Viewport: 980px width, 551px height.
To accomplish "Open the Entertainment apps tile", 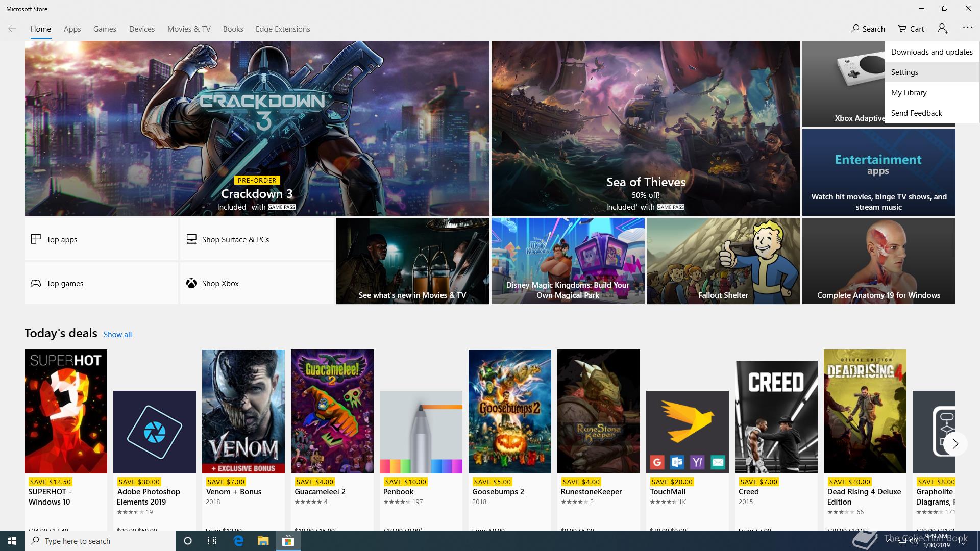I will coord(878,172).
